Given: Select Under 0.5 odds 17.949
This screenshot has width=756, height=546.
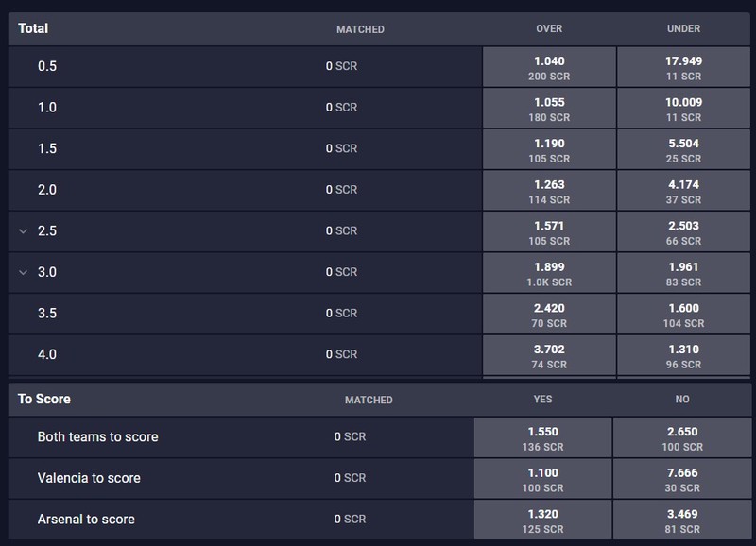Looking at the screenshot, I should pos(683,67).
